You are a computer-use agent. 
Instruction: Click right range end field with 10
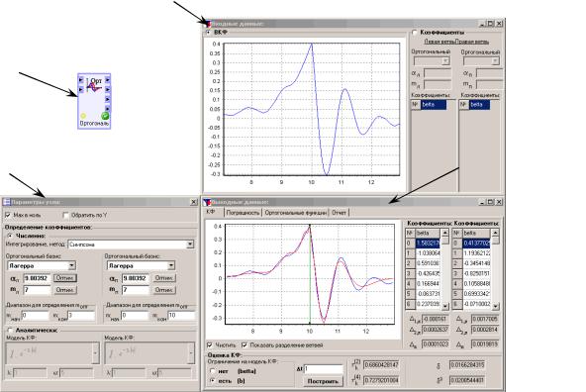coord(181,316)
